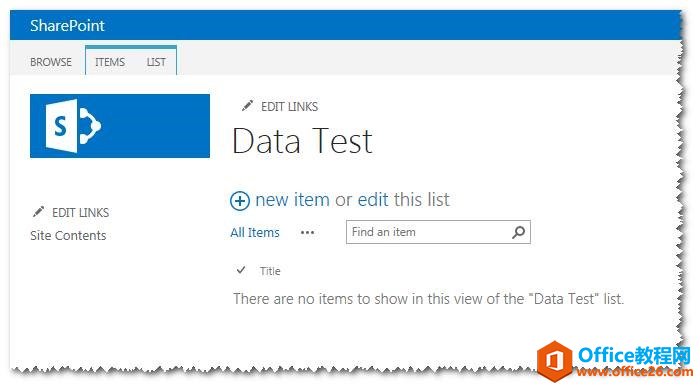
Task: Click the search magnifier icon
Action: [x=518, y=232]
